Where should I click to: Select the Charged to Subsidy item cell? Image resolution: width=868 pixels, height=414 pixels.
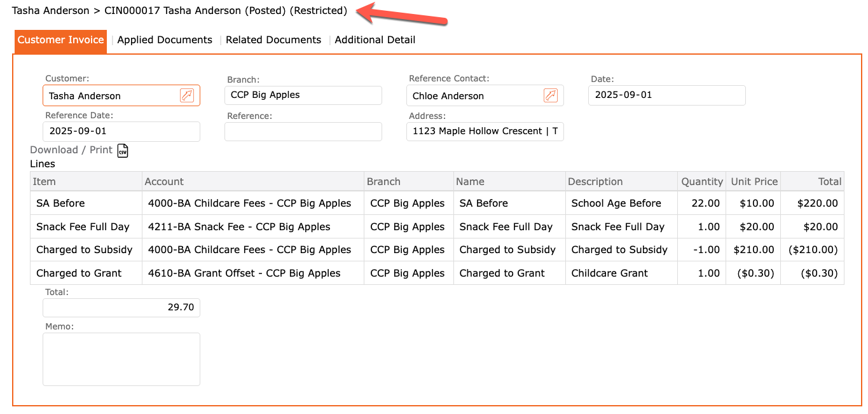coord(86,250)
